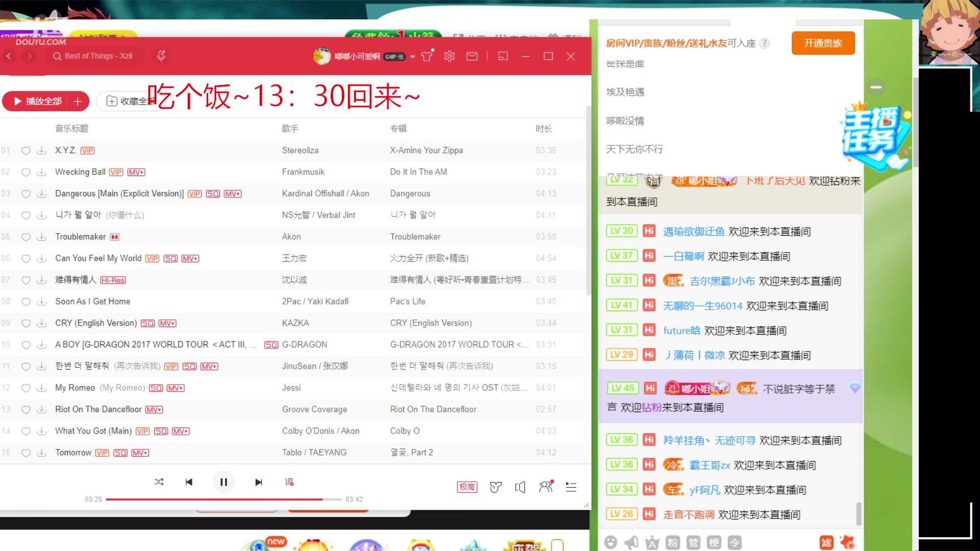Click the plus button beside 播放全部

pos(78,102)
